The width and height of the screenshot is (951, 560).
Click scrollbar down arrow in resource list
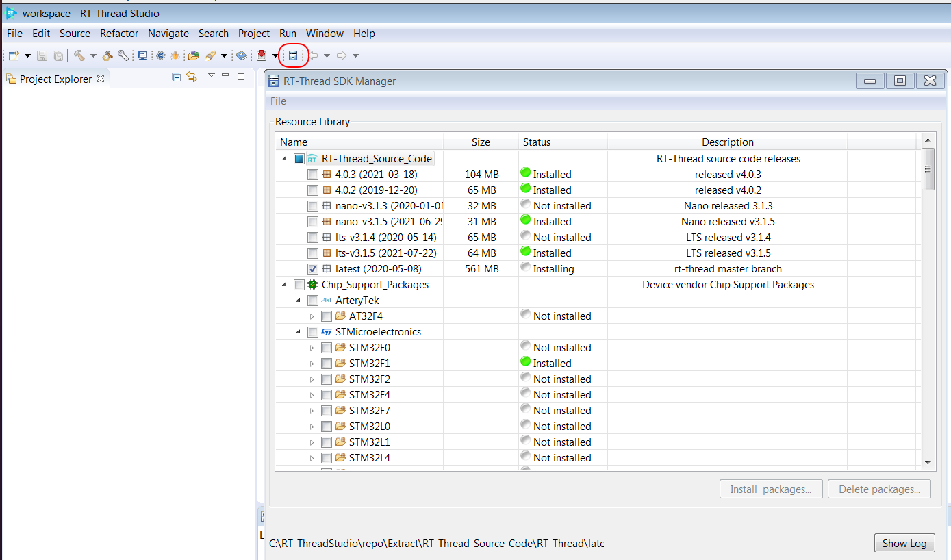point(928,463)
